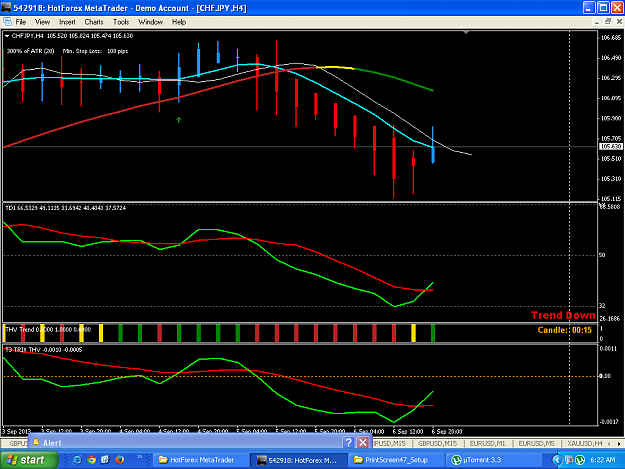Open the Windows start menu

coord(28,460)
